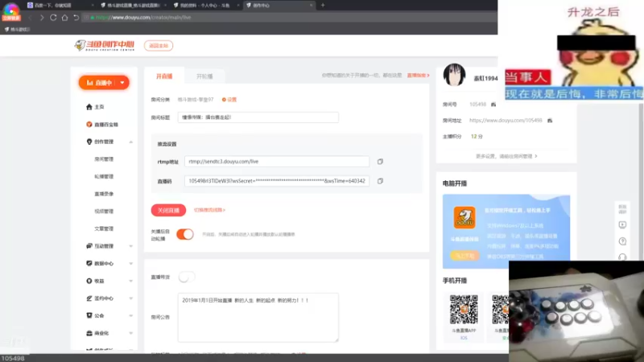
Task: Click the 互动管理 chat icon
Action: coord(89,246)
